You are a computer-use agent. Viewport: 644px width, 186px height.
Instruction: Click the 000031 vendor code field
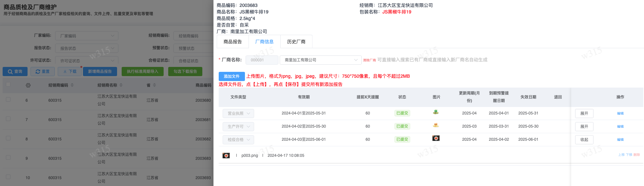[262, 60]
